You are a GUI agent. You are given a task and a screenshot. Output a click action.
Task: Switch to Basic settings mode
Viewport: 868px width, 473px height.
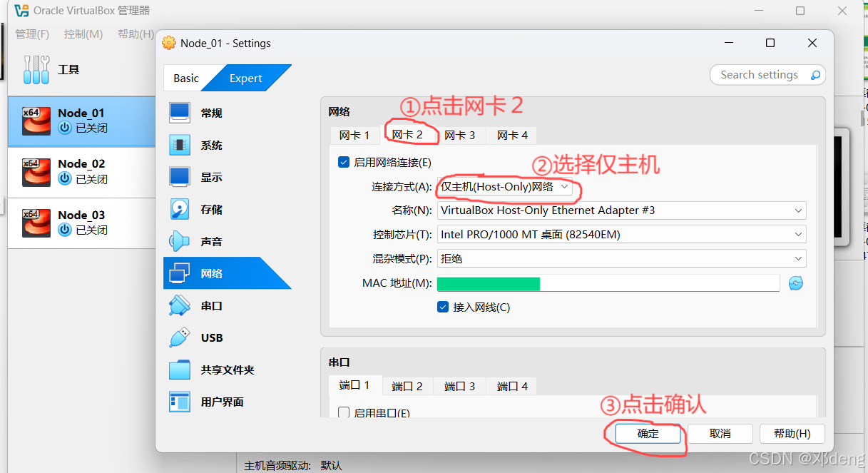tap(186, 78)
